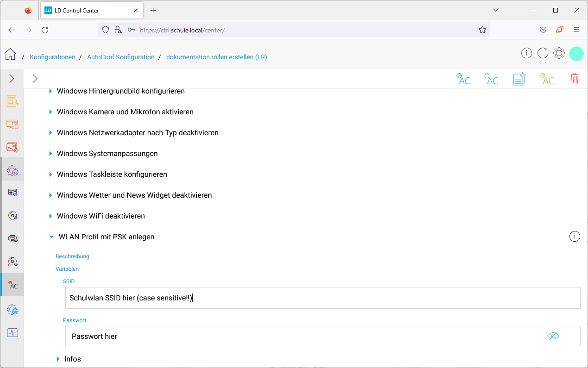Image resolution: width=588 pixels, height=368 pixels.
Task: Click the Firefox bookmark star icon
Action: (482, 30)
